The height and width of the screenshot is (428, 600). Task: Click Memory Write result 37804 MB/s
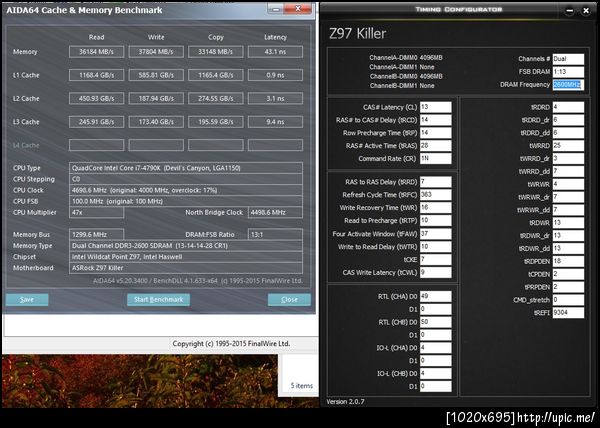[156, 52]
